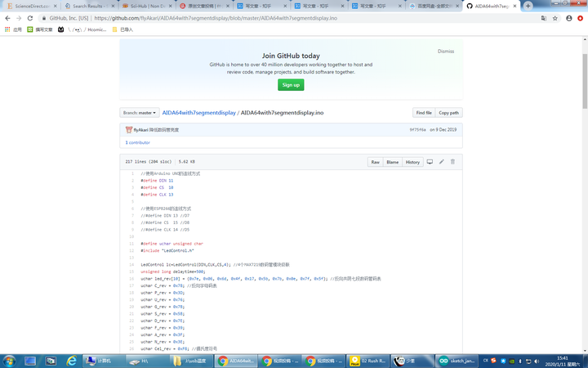Open the 已导入 bookmarks folder
This screenshot has height=368, width=588.
tap(122, 29)
